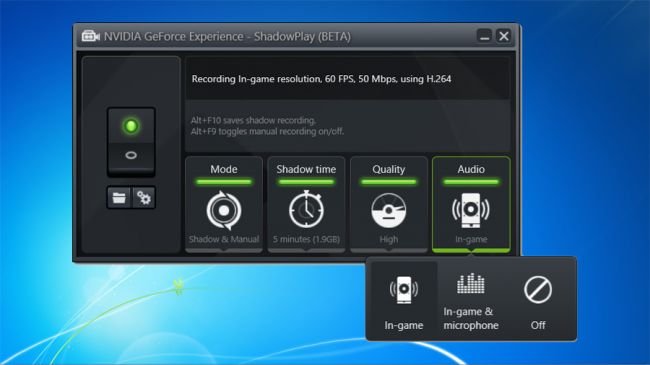650x365 pixels.
Task: Choose In-game & microphone audio
Action: [471, 299]
